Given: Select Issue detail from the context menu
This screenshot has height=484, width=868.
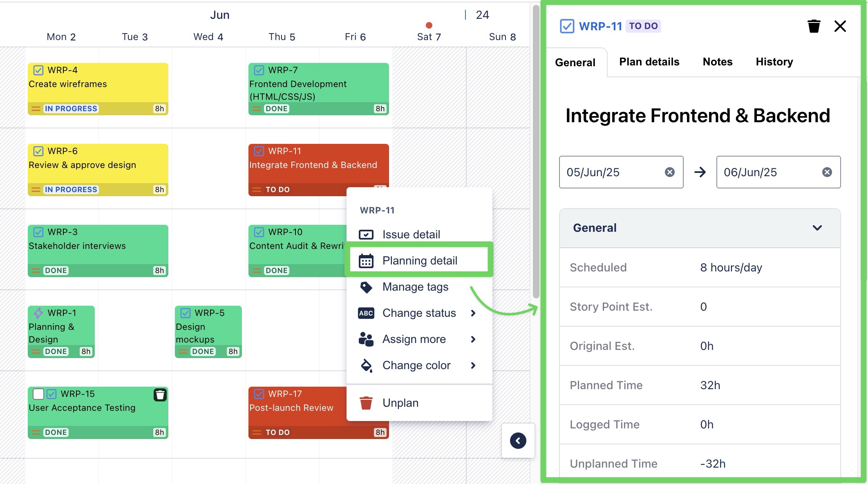Looking at the screenshot, I should [x=411, y=234].
